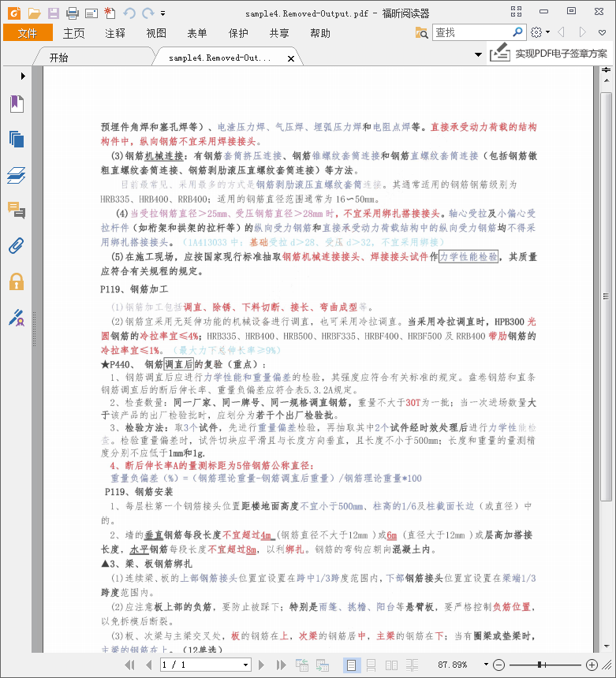The image size is (616, 678).
Task: Click into the 查找 search field
Action: pos(472,32)
